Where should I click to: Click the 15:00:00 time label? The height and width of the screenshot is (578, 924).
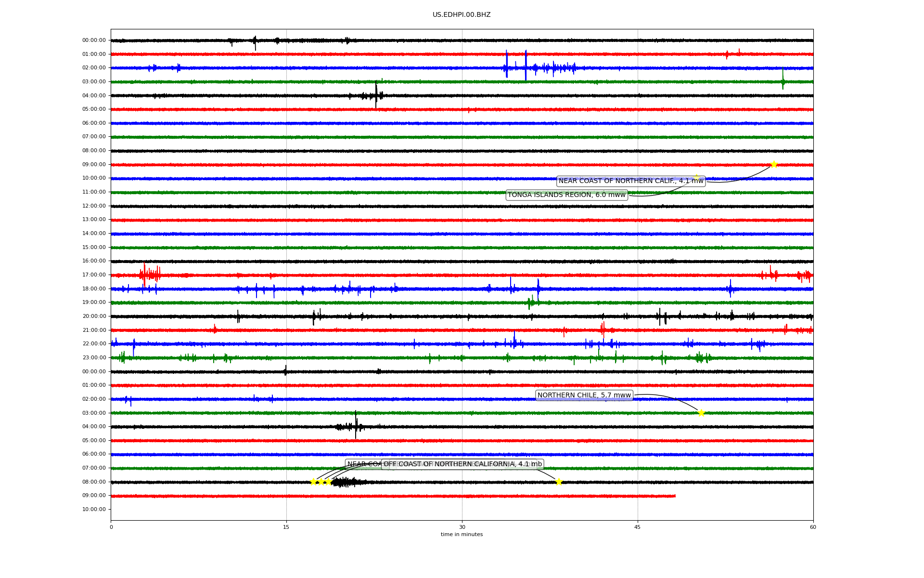click(94, 248)
